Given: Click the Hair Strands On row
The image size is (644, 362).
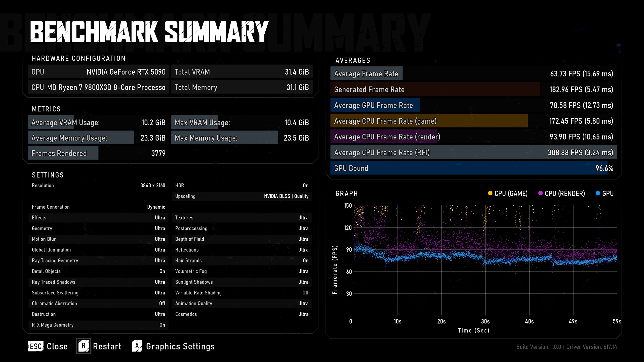Looking at the screenshot, I should 242,261.
